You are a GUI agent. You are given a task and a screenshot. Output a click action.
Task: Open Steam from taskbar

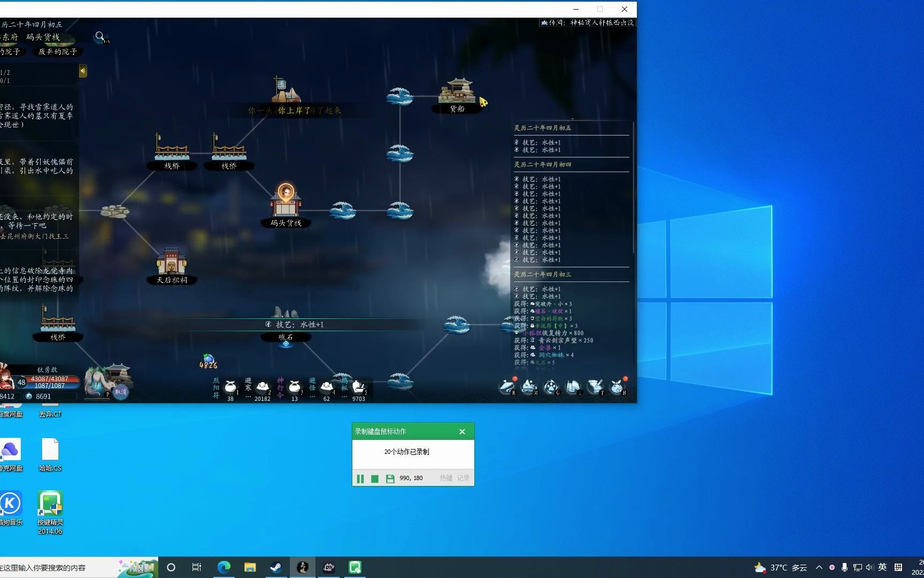tap(276, 567)
